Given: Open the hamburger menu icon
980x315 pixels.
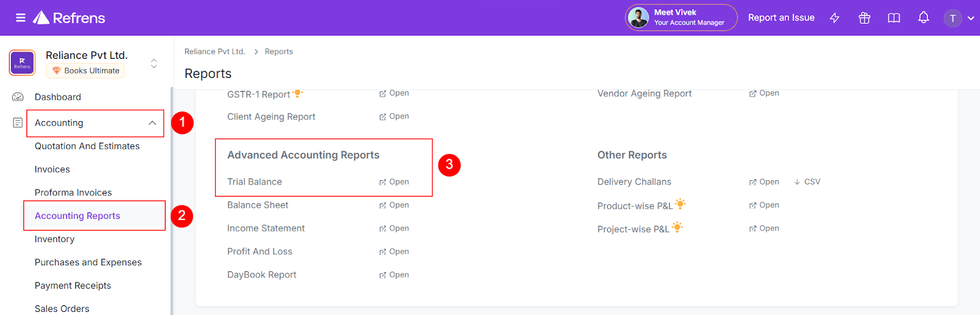Looking at the screenshot, I should point(20,18).
